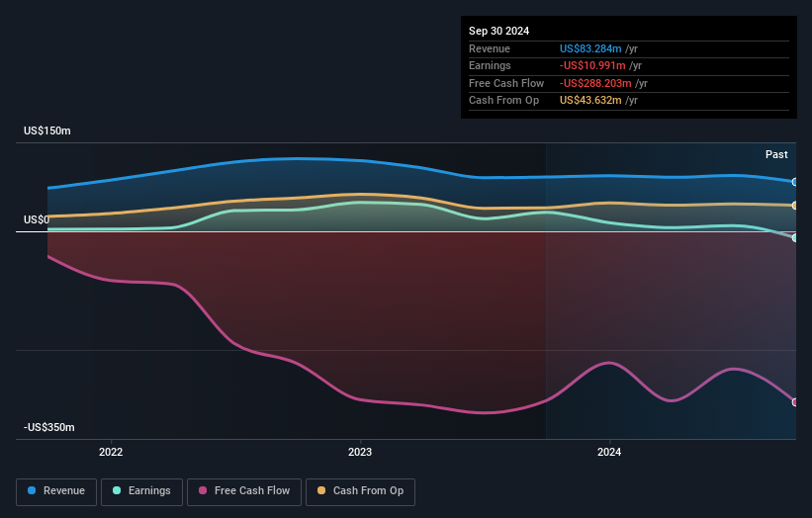Click the -US$10.991m earnings value
This screenshot has height=518, width=812.
pyautogui.click(x=592, y=65)
